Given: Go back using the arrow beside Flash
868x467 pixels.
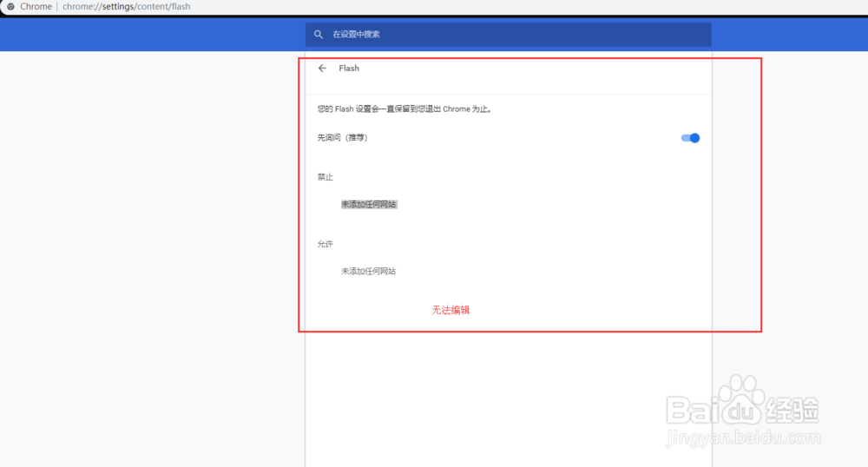Looking at the screenshot, I should pyautogui.click(x=322, y=68).
